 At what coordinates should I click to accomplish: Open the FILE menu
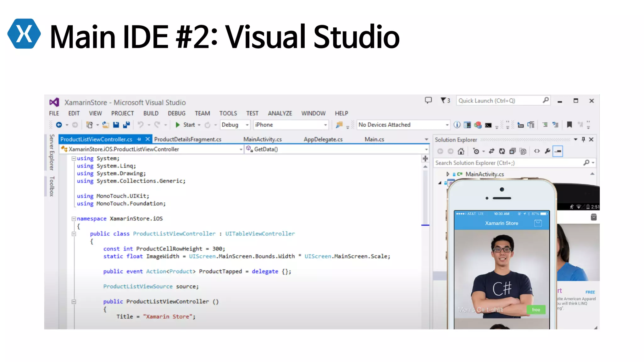pyautogui.click(x=54, y=113)
